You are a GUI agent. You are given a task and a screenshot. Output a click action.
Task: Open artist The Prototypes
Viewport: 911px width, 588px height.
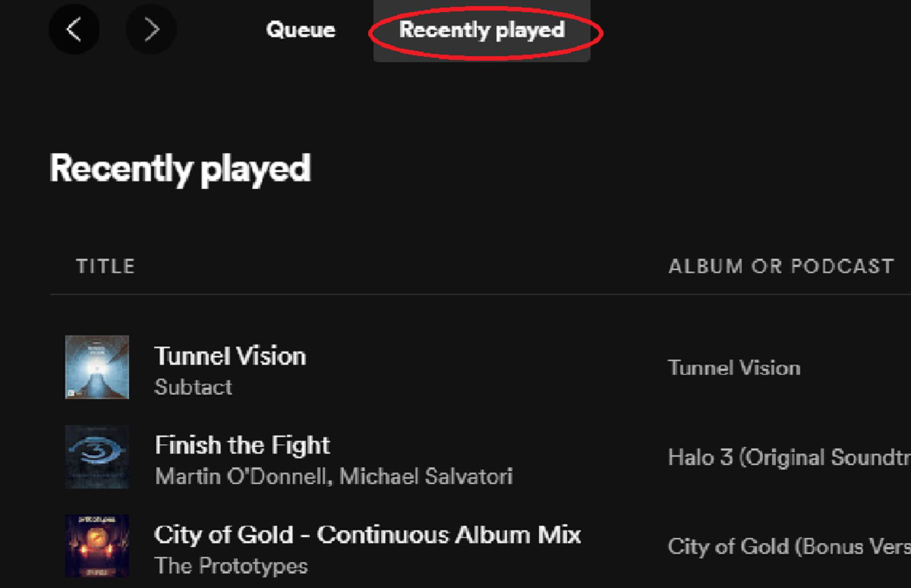[x=231, y=566]
